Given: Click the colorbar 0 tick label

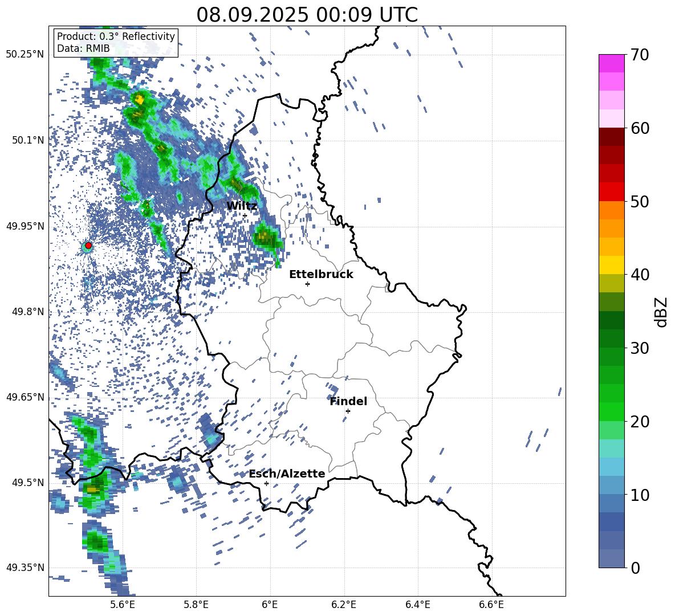Looking at the screenshot, I should (x=635, y=568).
